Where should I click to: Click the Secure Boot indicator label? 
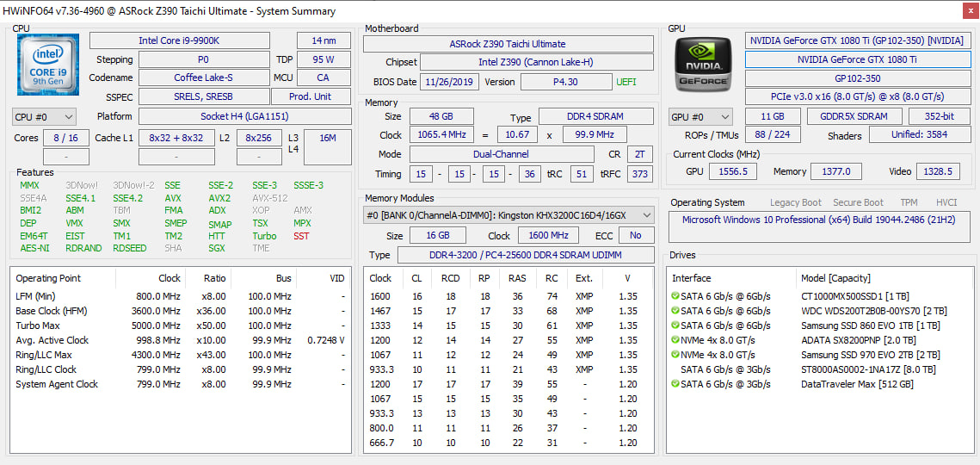coord(858,202)
